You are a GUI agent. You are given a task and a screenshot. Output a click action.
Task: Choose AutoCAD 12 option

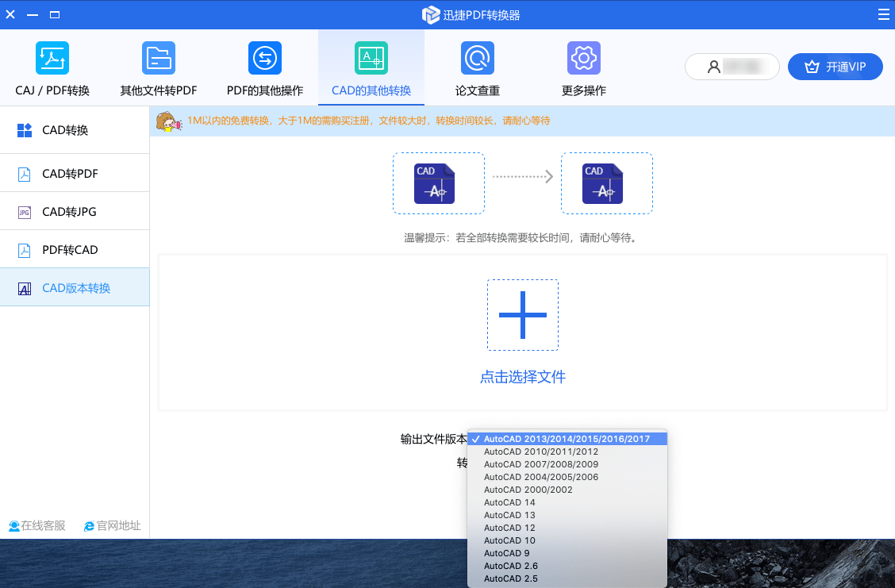567,528
